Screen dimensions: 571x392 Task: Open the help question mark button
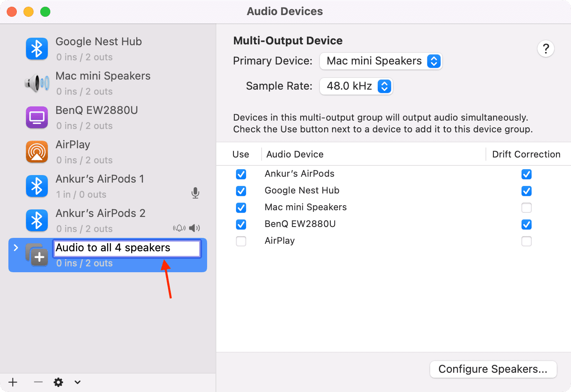(546, 49)
